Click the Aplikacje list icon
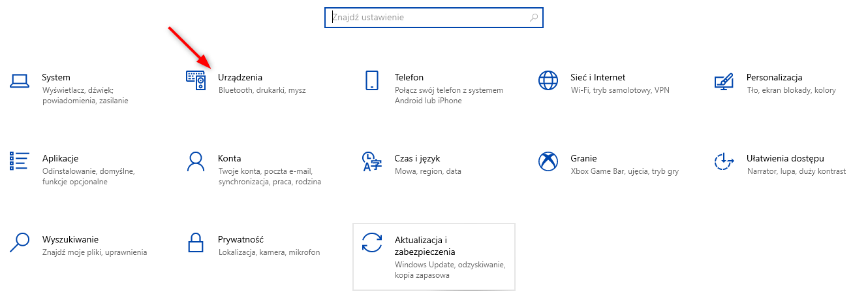This screenshot has height=300, width=868. [x=20, y=161]
